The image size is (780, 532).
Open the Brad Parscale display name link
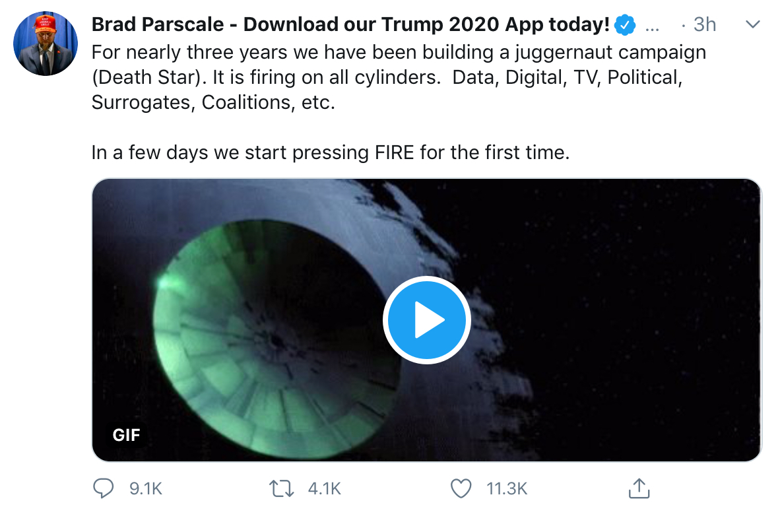coord(350,25)
